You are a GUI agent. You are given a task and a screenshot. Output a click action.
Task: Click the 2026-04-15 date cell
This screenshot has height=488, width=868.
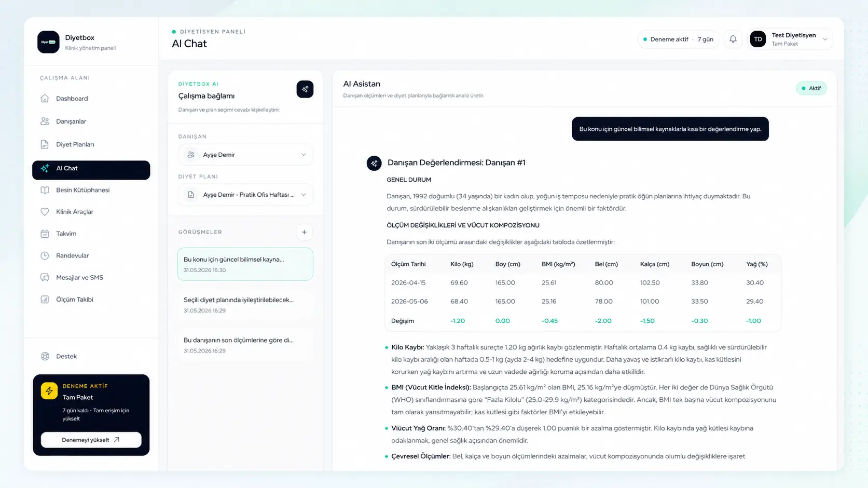click(408, 283)
